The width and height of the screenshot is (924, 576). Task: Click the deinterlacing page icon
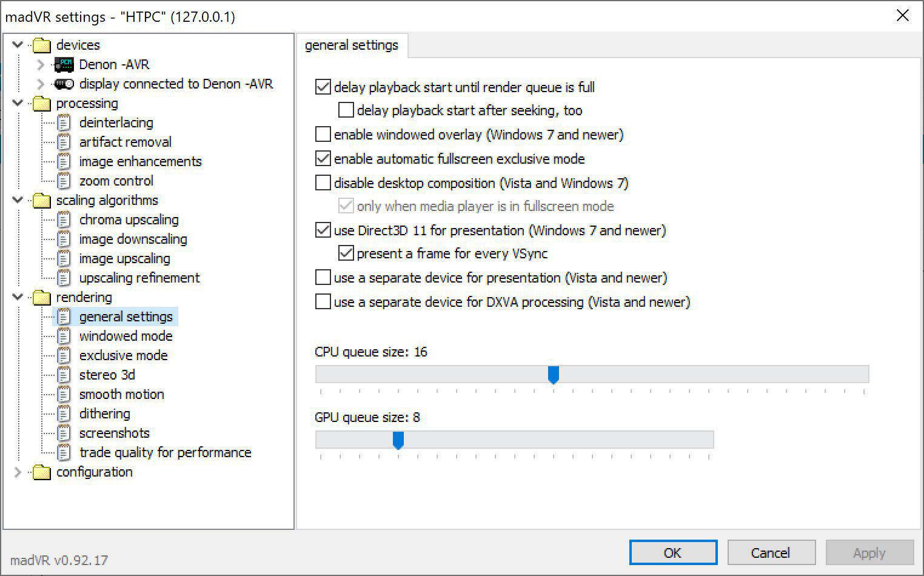(64, 122)
